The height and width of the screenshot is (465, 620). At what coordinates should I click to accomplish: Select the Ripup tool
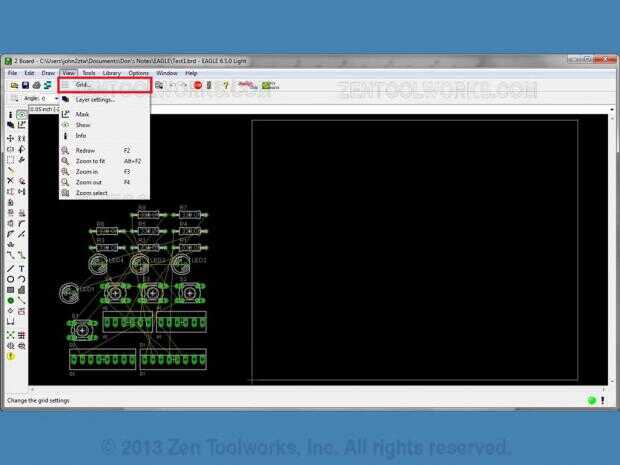pyautogui.click(x=21, y=255)
